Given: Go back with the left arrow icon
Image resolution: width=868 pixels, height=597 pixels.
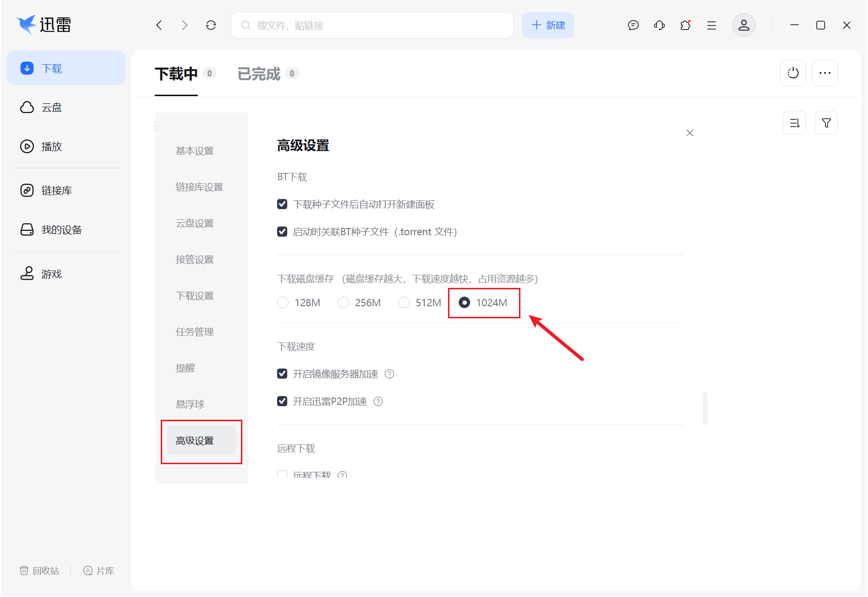Looking at the screenshot, I should 159,25.
